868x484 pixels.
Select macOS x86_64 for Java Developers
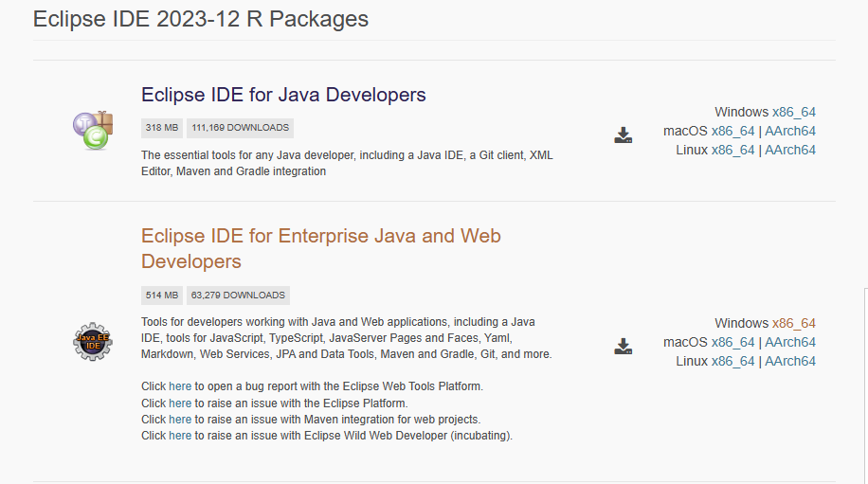click(x=732, y=131)
